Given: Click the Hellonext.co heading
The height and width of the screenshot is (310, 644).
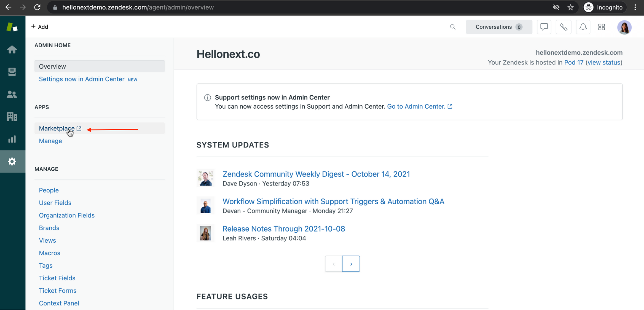Looking at the screenshot, I should [x=228, y=54].
